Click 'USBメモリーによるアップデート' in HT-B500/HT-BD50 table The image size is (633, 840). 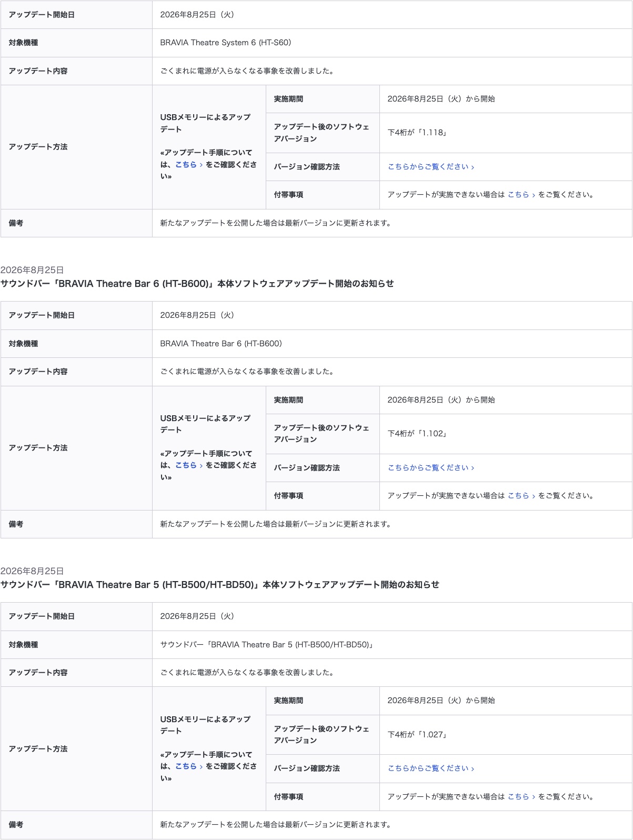[205, 725]
